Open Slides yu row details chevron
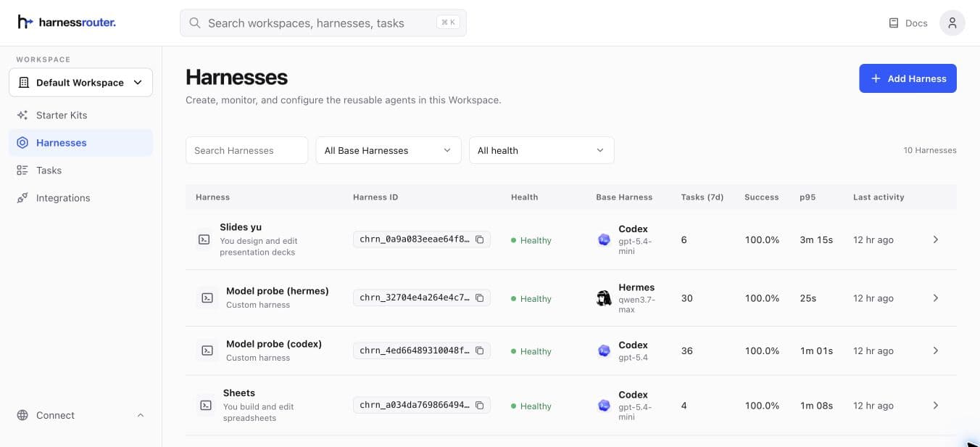The image size is (980, 447). coord(936,239)
